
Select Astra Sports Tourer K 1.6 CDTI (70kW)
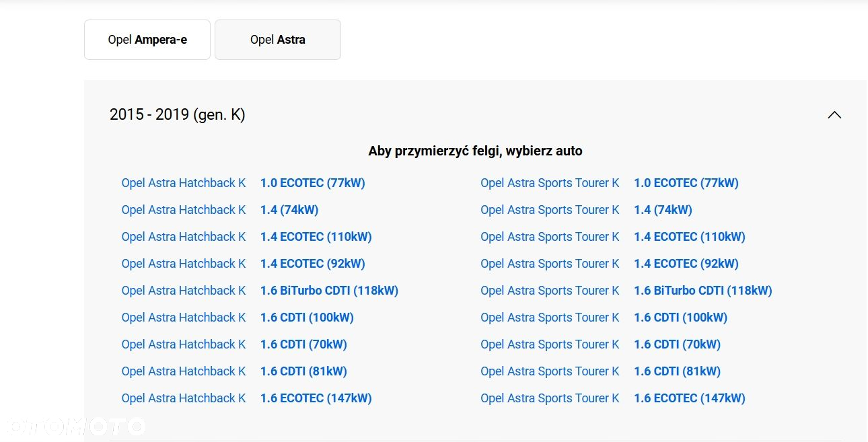[x=601, y=344]
